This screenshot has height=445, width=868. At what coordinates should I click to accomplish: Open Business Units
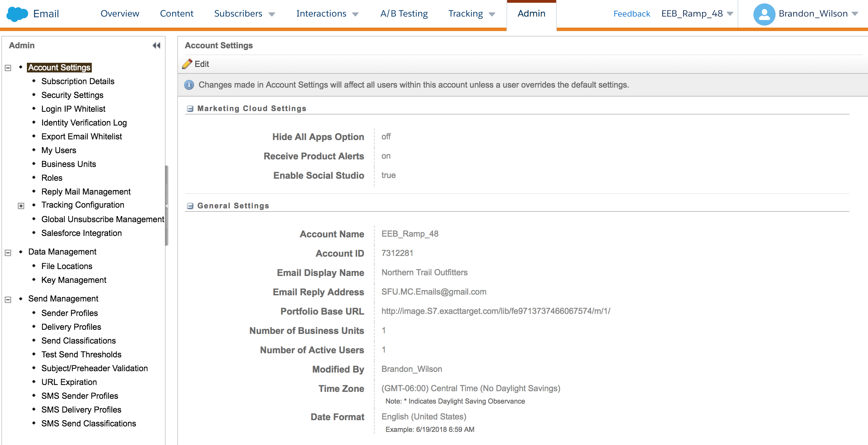click(68, 164)
